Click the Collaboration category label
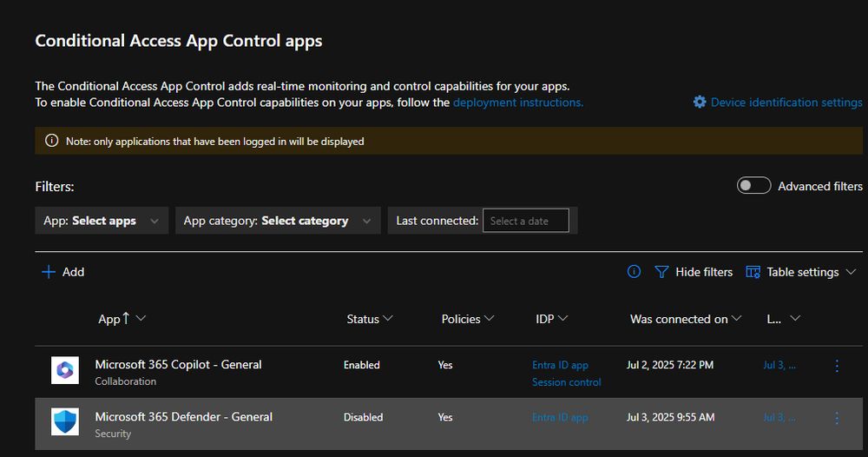 pyautogui.click(x=125, y=381)
